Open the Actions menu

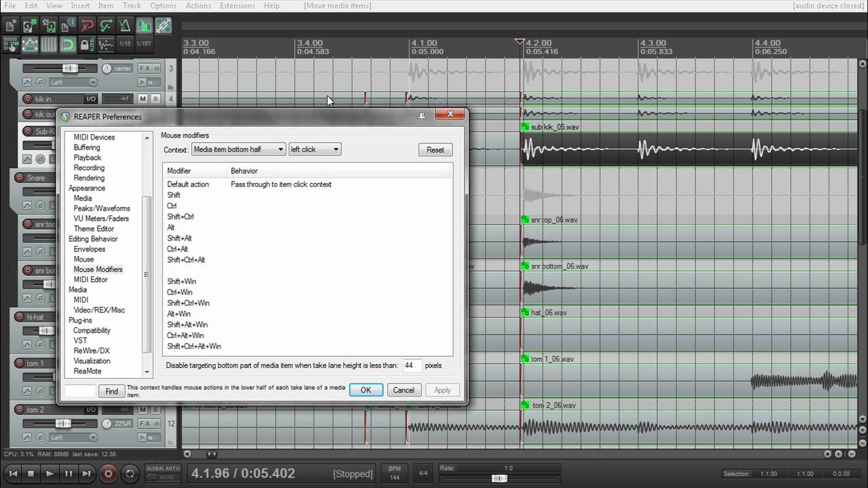tap(198, 5)
